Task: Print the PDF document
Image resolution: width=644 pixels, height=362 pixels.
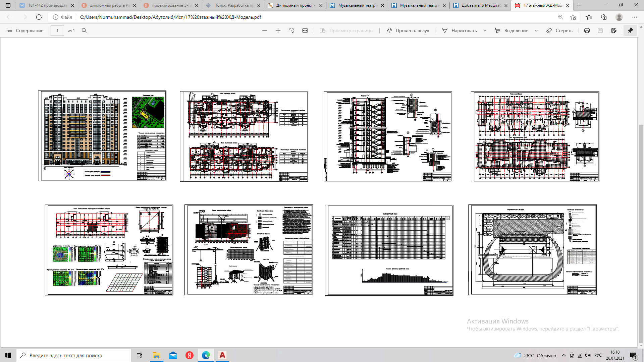Action: pos(587,31)
